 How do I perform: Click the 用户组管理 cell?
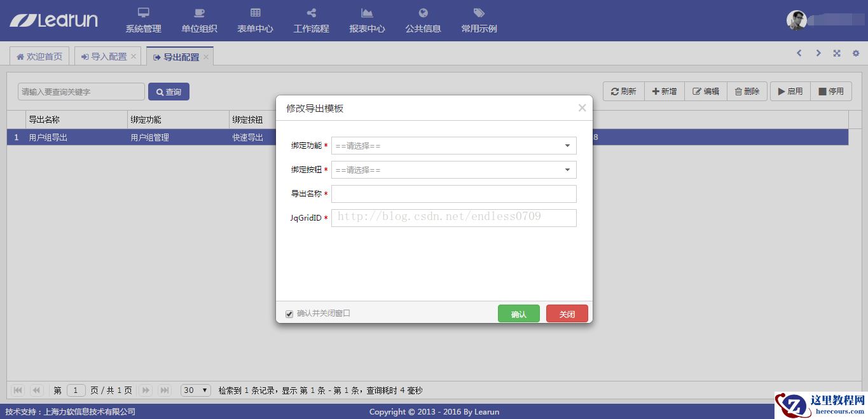(x=178, y=137)
